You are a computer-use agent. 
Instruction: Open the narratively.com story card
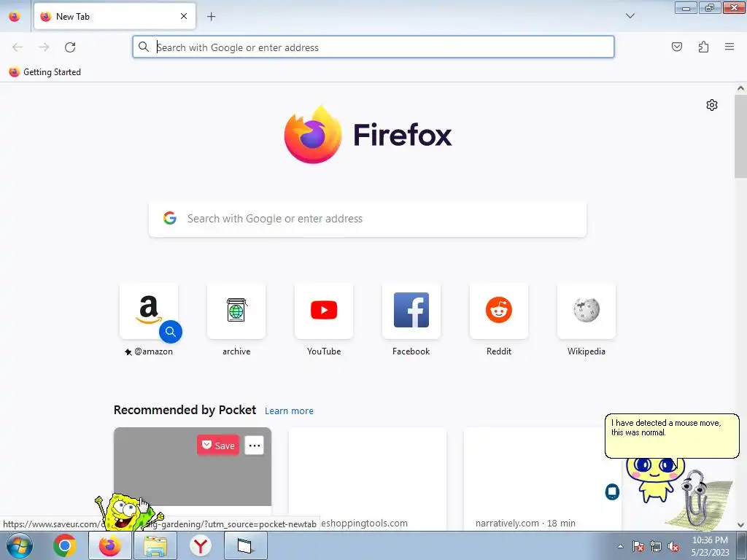point(542,478)
